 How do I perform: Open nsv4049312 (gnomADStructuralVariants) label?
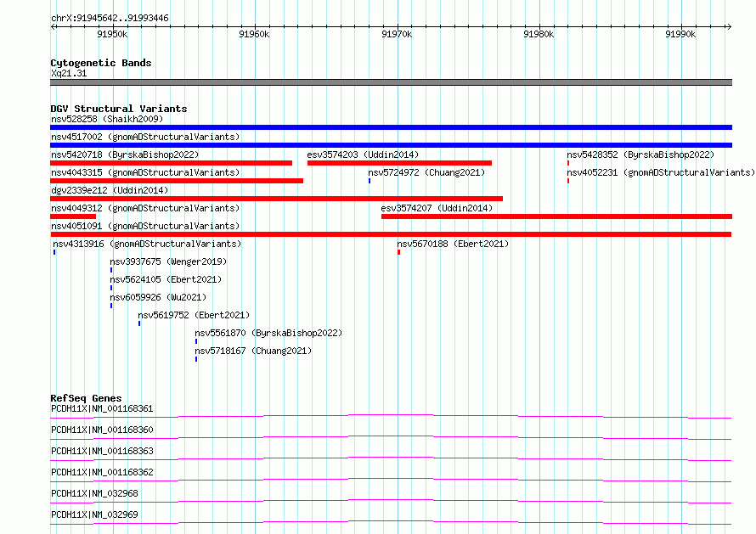tap(145, 208)
